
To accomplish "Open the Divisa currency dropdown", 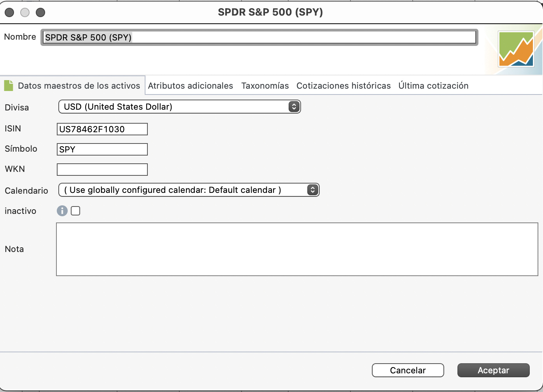I will pos(180,107).
